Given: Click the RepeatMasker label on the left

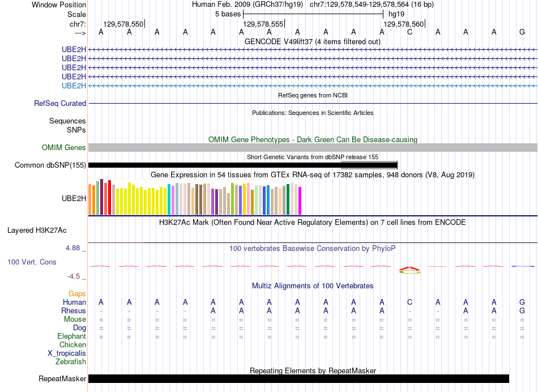Looking at the screenshot, I should click(x=62, y=378).
